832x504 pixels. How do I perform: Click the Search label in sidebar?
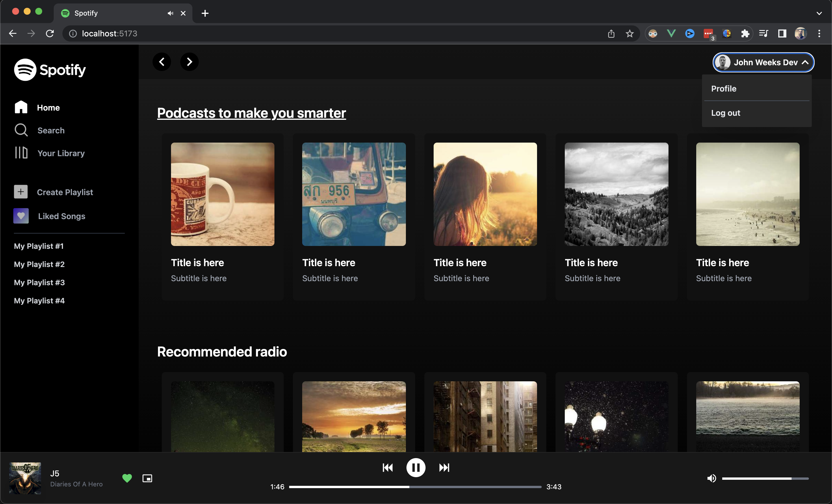click(51, 130)
